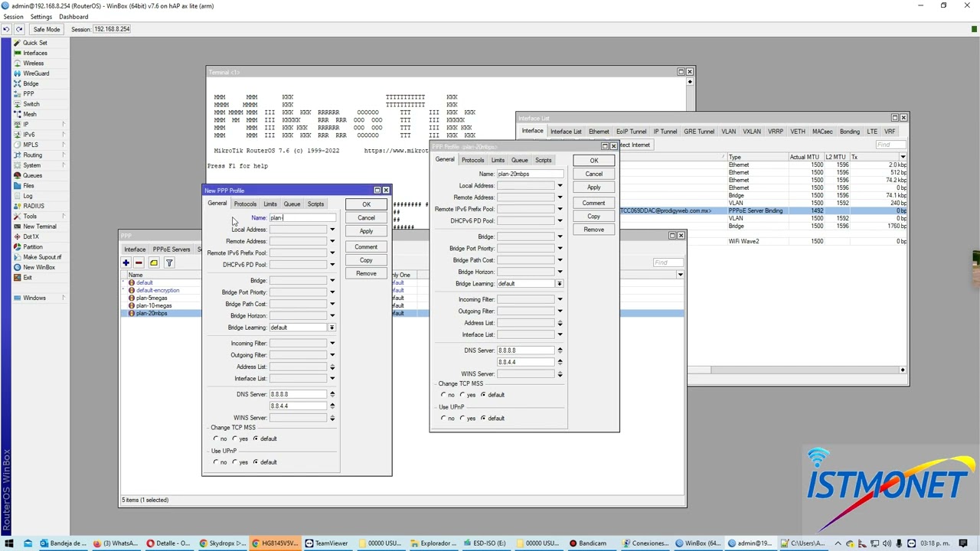Viewport: 980px width, 551px height.
Task: Expand Local Address dropdown in New PPP Profile
Action: pos(332,230)
